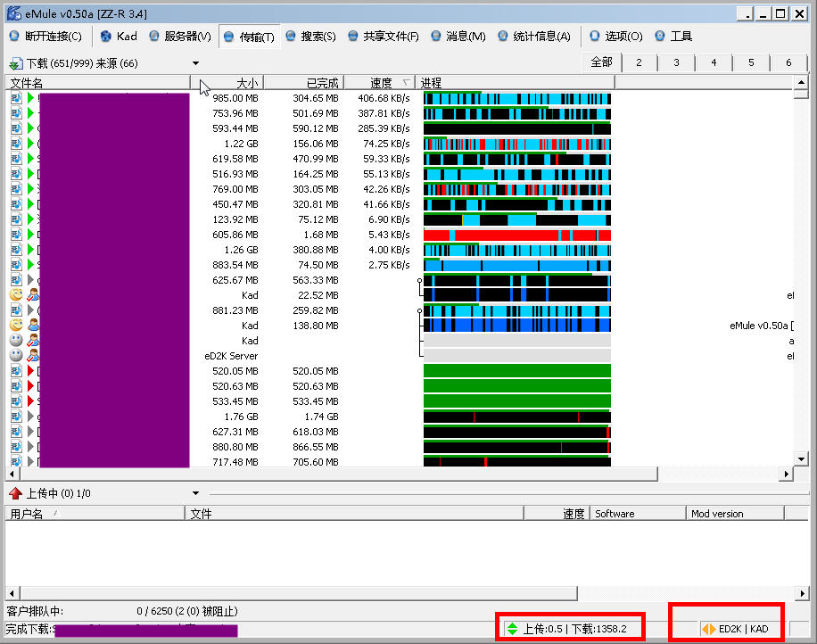Image resolution: width=817 pixels, height=644 pixels.
Task: Sort by the 进程 (progress) column header
Action: (x=515, y=83)
